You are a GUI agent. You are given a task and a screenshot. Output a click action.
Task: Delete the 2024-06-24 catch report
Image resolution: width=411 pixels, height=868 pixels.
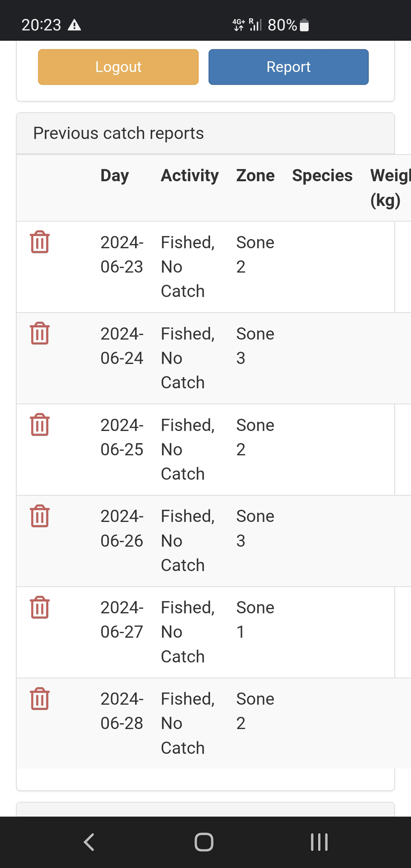pos(40,333)
